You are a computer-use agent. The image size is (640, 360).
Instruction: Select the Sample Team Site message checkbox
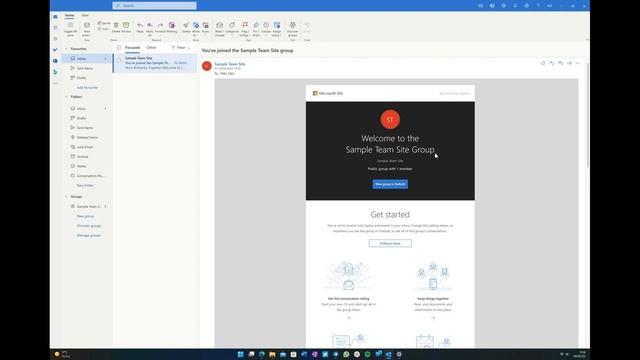(x=119, y=60)
